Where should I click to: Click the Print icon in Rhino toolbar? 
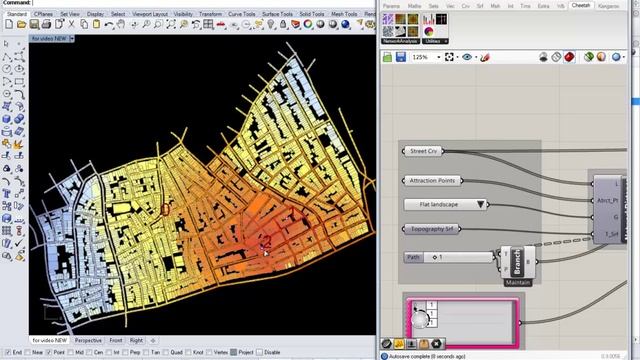click(x=46, y=24)
